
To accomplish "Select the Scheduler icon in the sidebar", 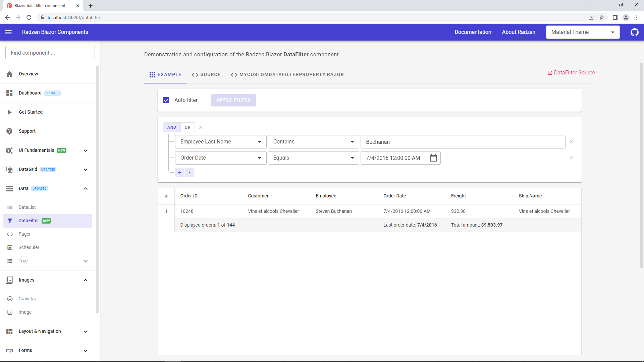I will (x=10, y=247).
